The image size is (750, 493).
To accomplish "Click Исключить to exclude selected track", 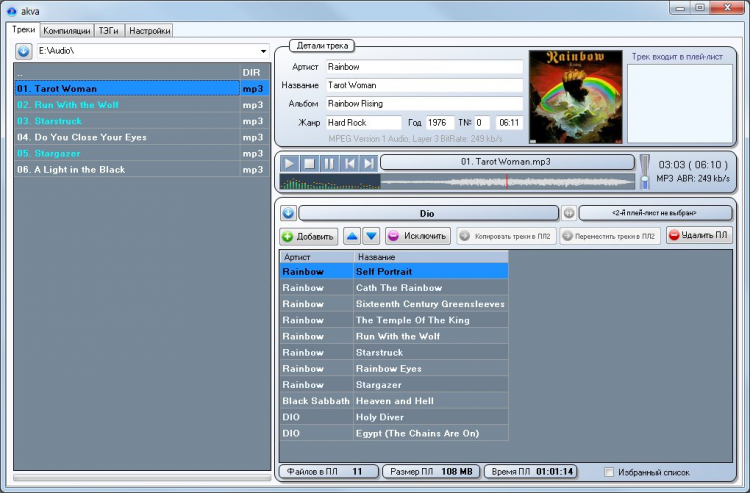I will click(418, 236).
